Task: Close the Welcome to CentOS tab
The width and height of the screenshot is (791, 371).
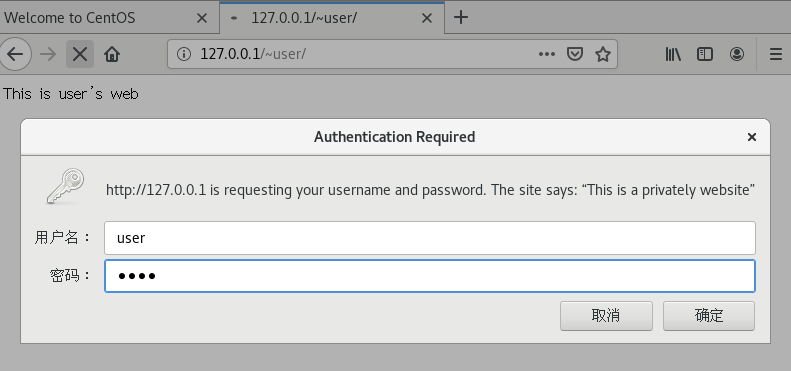Action: coord(201,18)
